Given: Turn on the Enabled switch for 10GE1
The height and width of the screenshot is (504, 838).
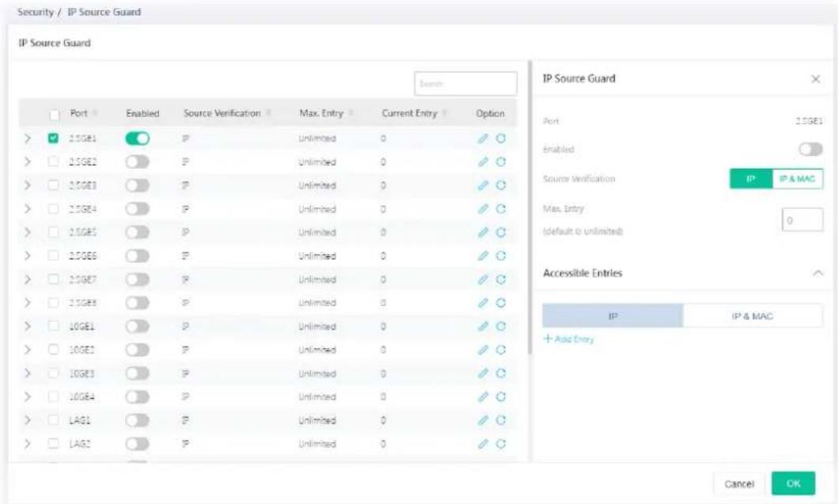Looking at the screenshot, I should [x=138, y=327].
